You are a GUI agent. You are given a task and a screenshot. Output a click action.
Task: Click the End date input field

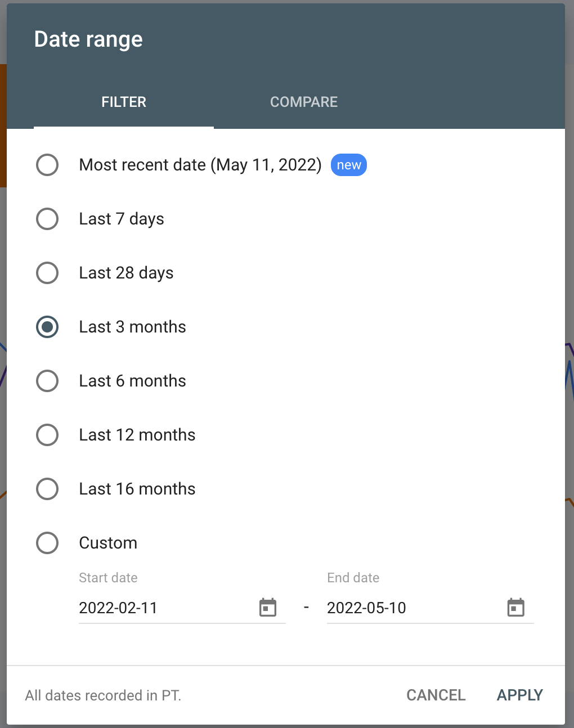click(411, 608)
